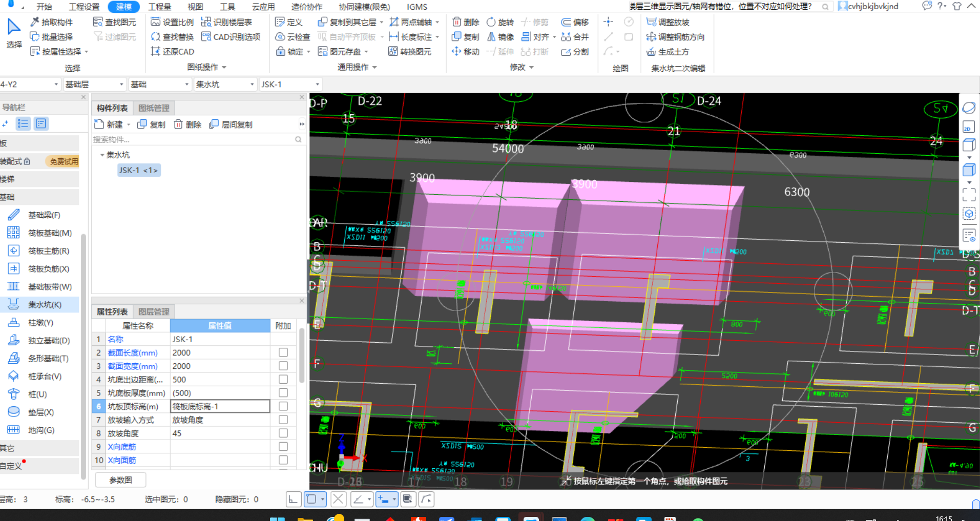This screenshot has height=521, width=980.
Task: Click 调整放坡 adjust slope tool
Action: click(668, 22)
